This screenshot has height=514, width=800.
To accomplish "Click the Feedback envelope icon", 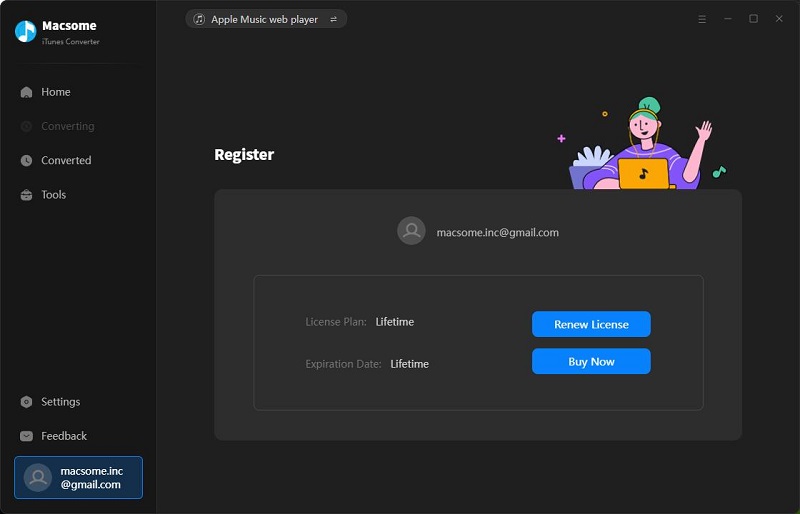I will pyautogui.click(x=26, y=436).
